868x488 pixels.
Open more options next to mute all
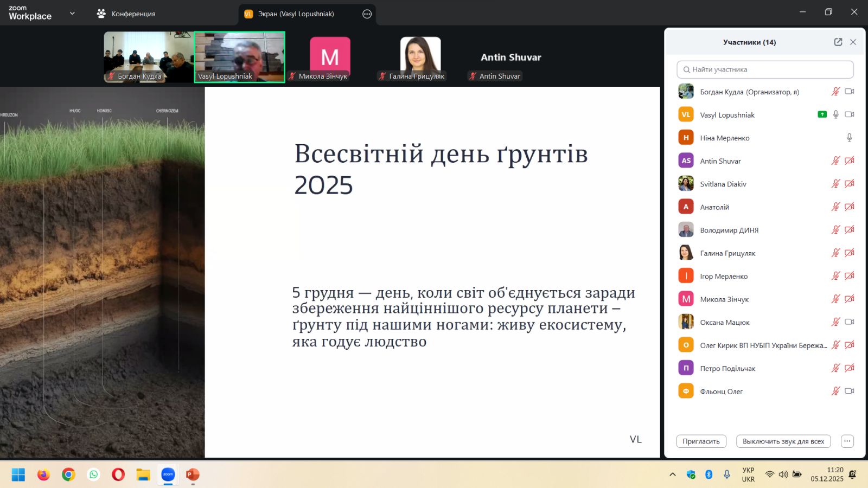[847, 441]
